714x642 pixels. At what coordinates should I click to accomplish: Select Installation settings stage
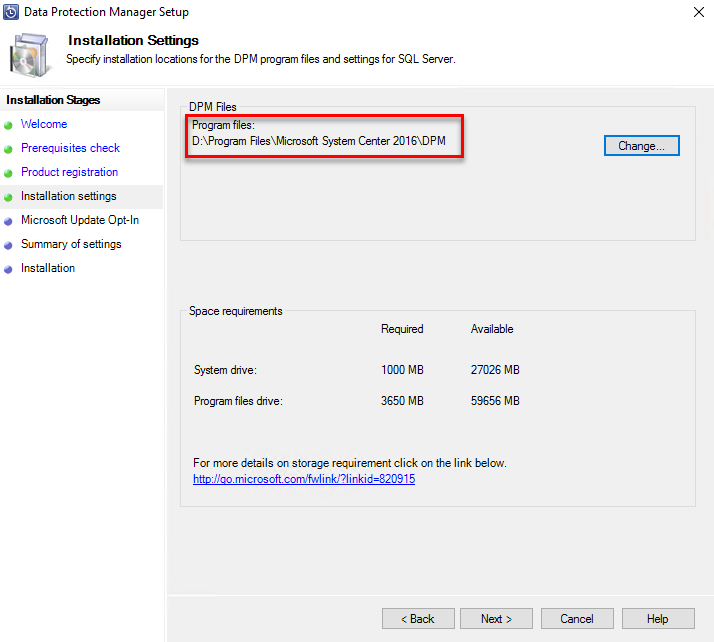point(68,196)
